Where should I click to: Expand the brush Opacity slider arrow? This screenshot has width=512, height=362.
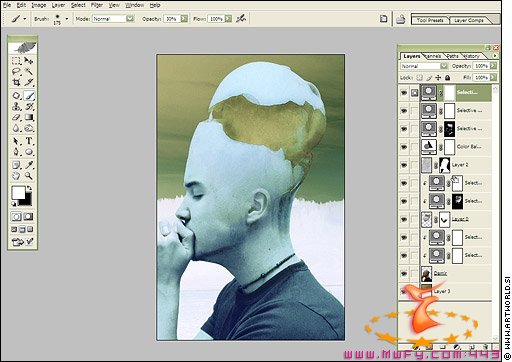(x=184, y=19)
